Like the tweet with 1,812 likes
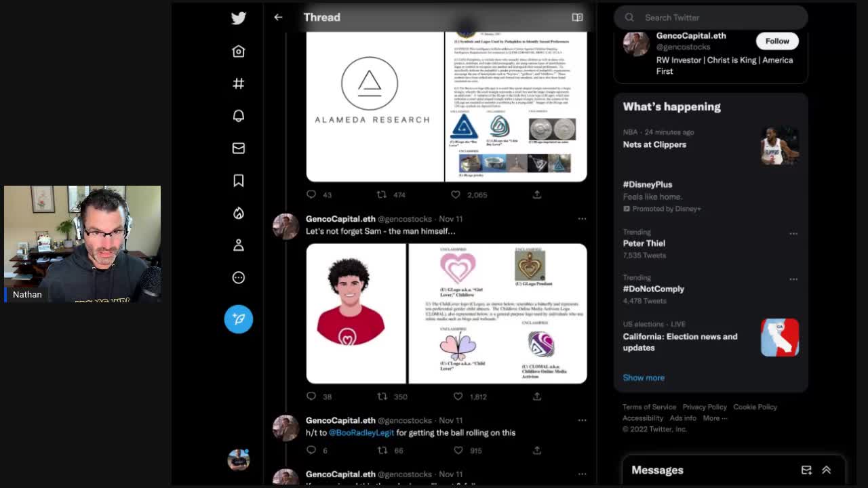 click(x=458, y=396)
